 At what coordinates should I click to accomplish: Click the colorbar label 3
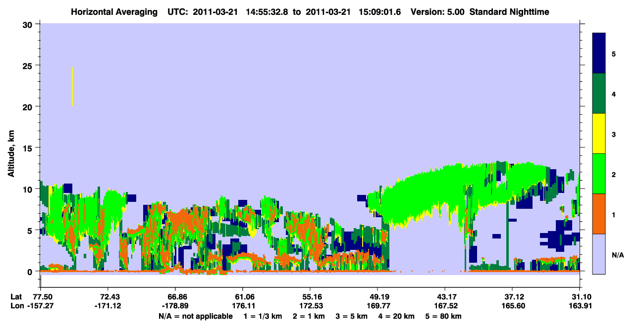pos(614,135)
